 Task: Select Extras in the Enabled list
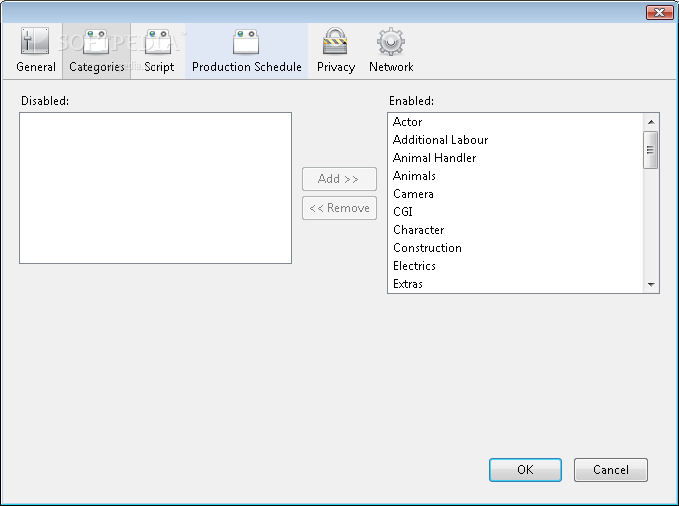[x=515, y=284]
